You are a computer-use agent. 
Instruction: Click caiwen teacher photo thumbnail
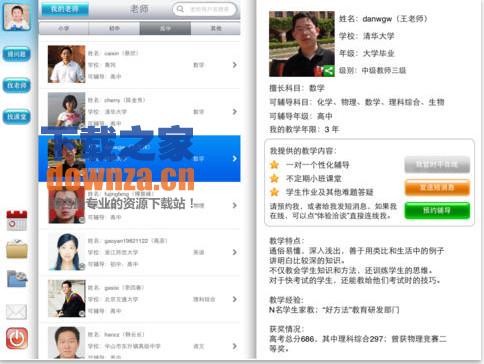[66, 64]
